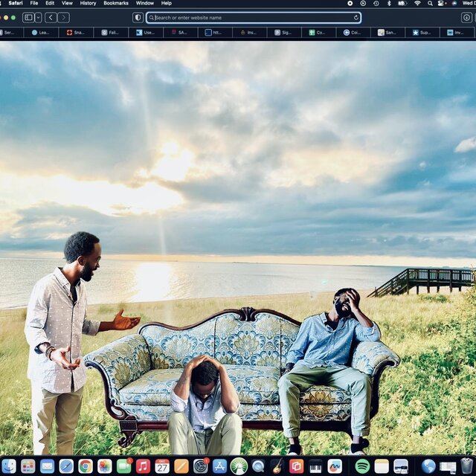Launch Google Chrome from the dock
This screenshot has height=476, width=476.
[86, 466]
